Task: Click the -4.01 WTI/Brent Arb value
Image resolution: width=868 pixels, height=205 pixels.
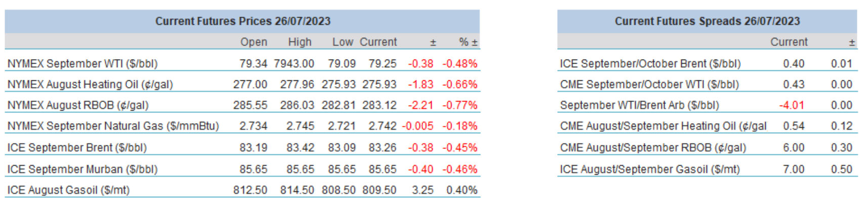Action: point(792,105)
